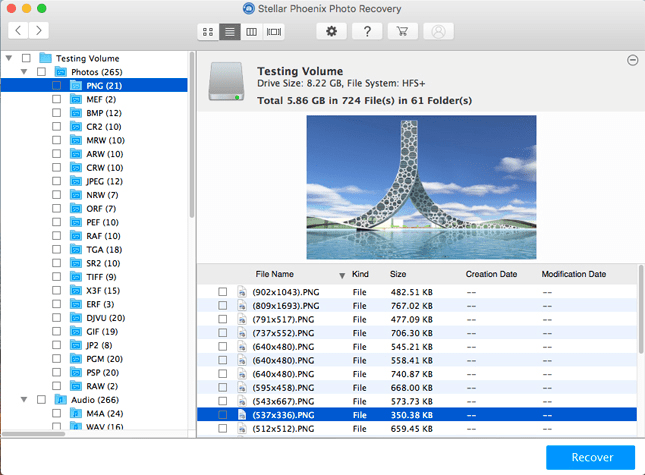
Task: Select the 740.87 KB size cell
Action: 411,374
